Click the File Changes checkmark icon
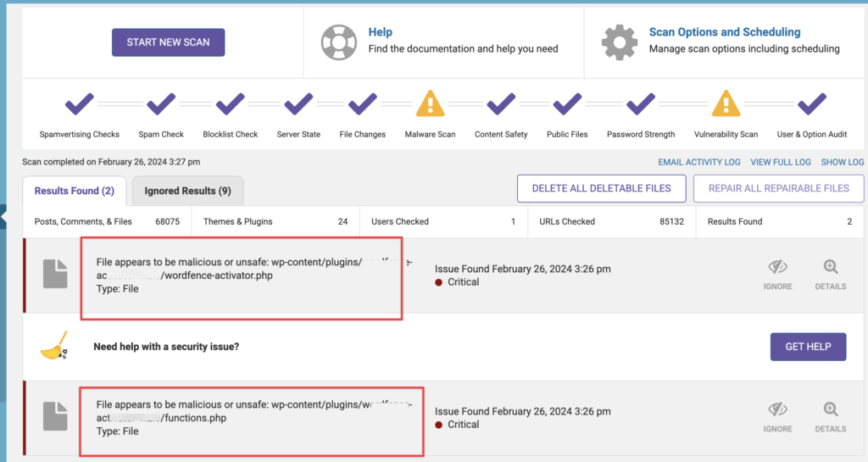 pyautogui.click(x=363, y=104)
